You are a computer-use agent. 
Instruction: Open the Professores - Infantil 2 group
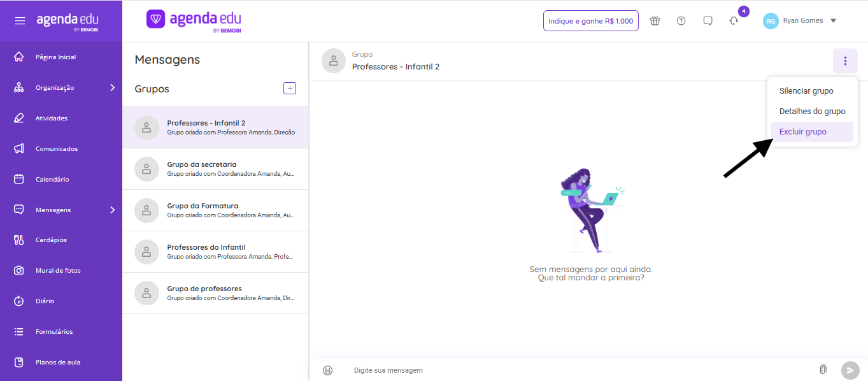click(x=215, y=127)
